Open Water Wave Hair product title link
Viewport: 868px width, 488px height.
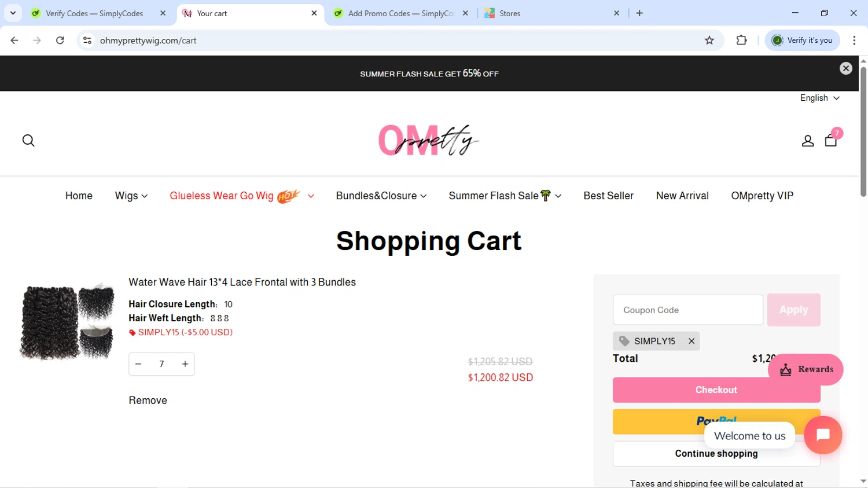coord(242,282)
